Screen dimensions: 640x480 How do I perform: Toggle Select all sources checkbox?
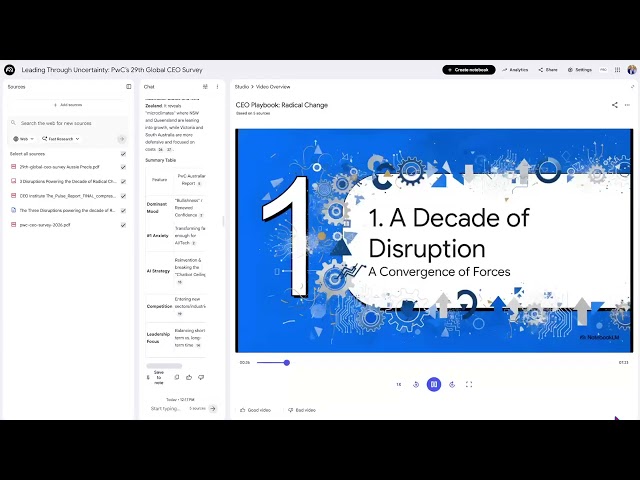pyautogui.click(x=123, y=154)
